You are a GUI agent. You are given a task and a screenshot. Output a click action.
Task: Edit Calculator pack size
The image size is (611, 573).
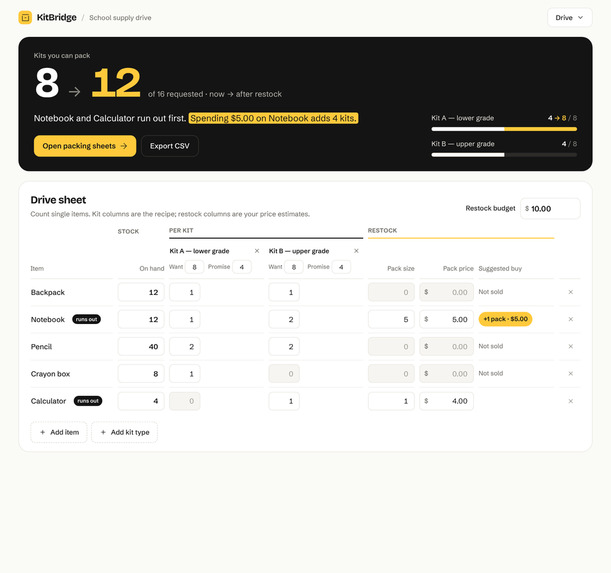click(x=391, y=401)
